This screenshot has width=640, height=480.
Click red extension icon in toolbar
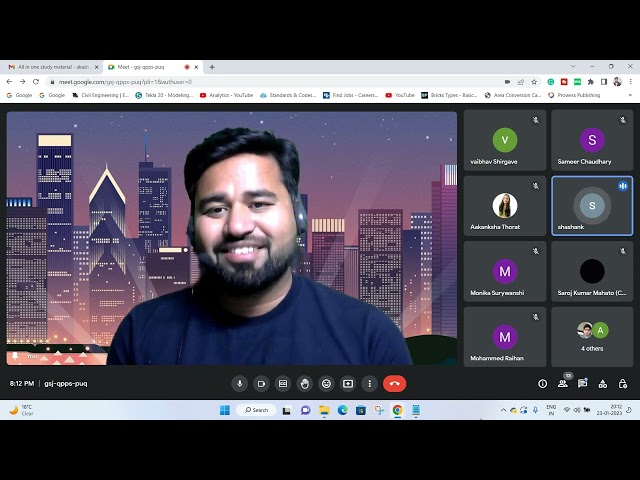tap(564, 82)
